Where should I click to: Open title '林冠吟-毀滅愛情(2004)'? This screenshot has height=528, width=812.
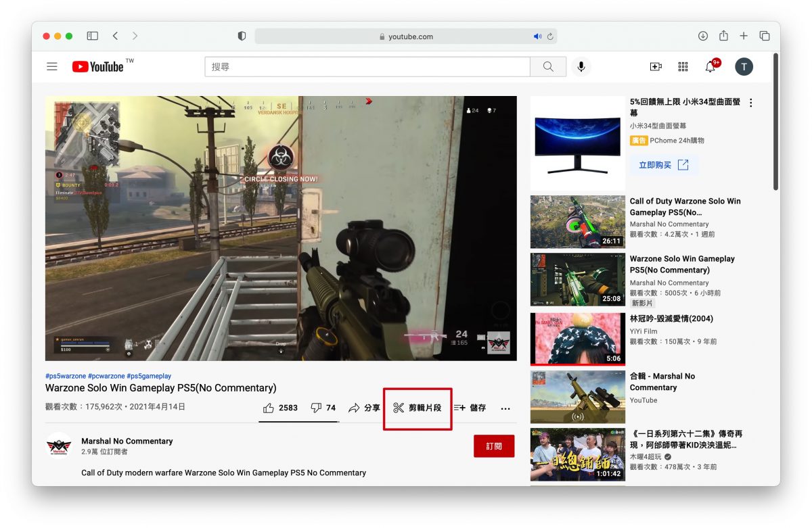tap(671, 318)
